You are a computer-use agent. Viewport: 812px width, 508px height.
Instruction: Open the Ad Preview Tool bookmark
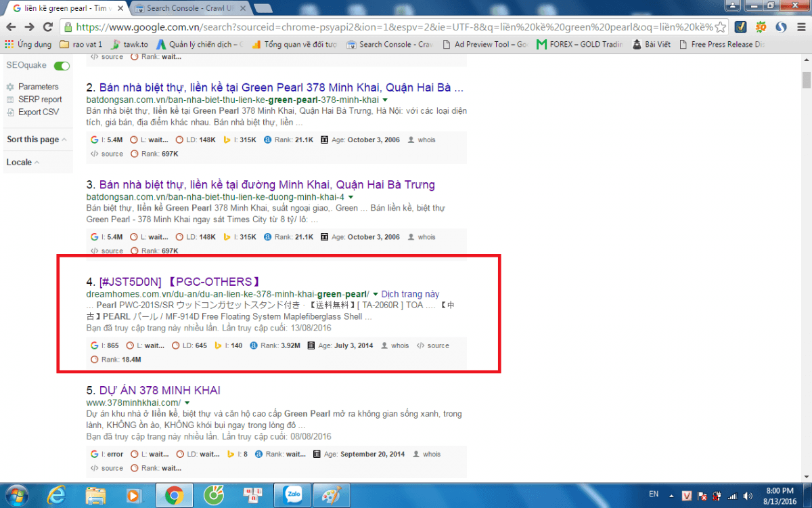pyautogui.click(x=485, y=45)
